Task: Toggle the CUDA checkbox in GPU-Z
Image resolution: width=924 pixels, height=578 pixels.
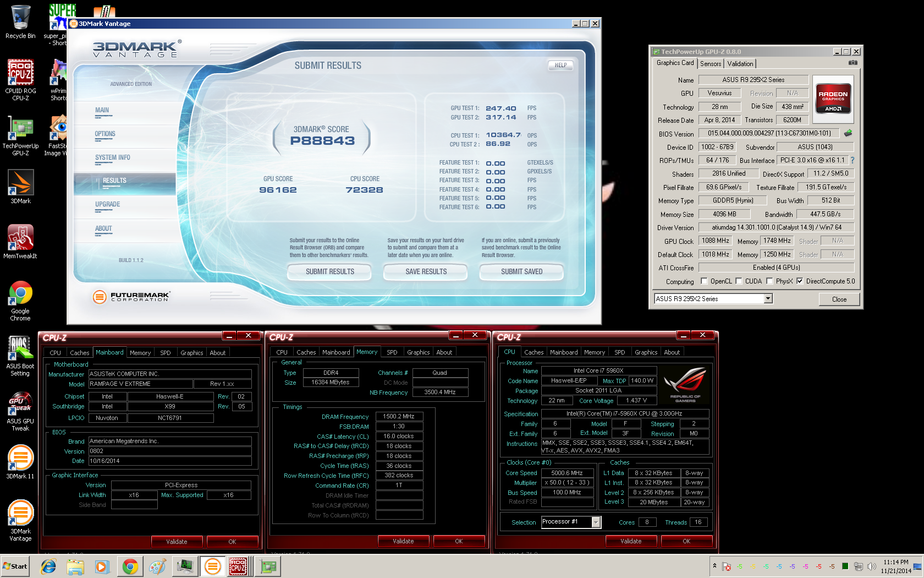Action: click(739, 281)
